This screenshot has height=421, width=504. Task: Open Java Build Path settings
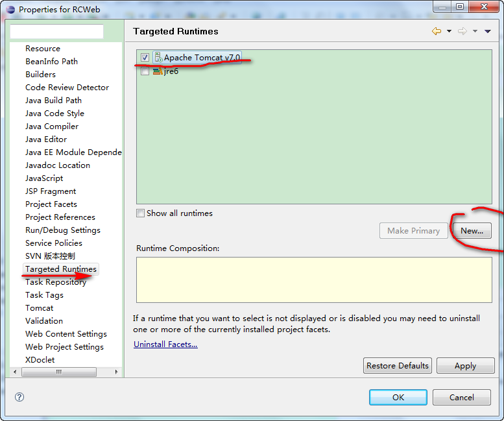coord(53,101)
